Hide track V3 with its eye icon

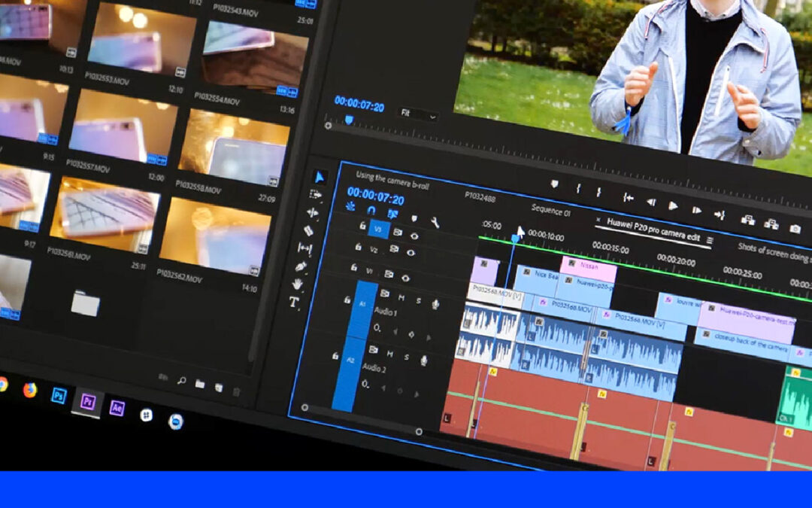tap(414, 236)
